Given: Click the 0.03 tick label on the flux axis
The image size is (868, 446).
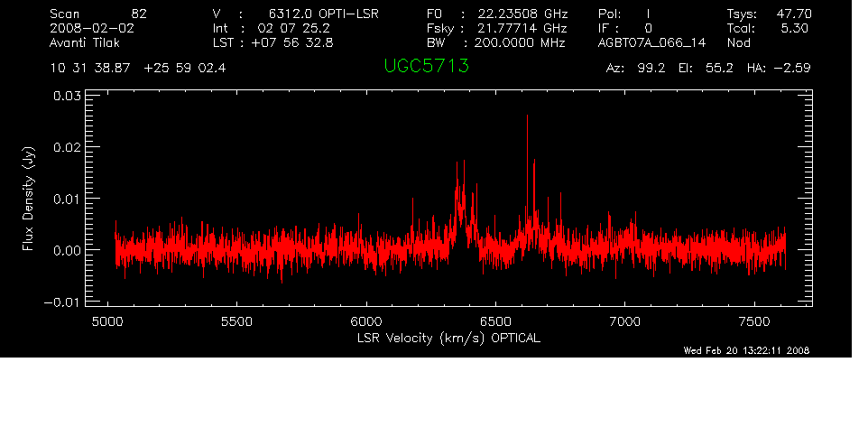Looking at the screenshot, I should pos(67,95).
